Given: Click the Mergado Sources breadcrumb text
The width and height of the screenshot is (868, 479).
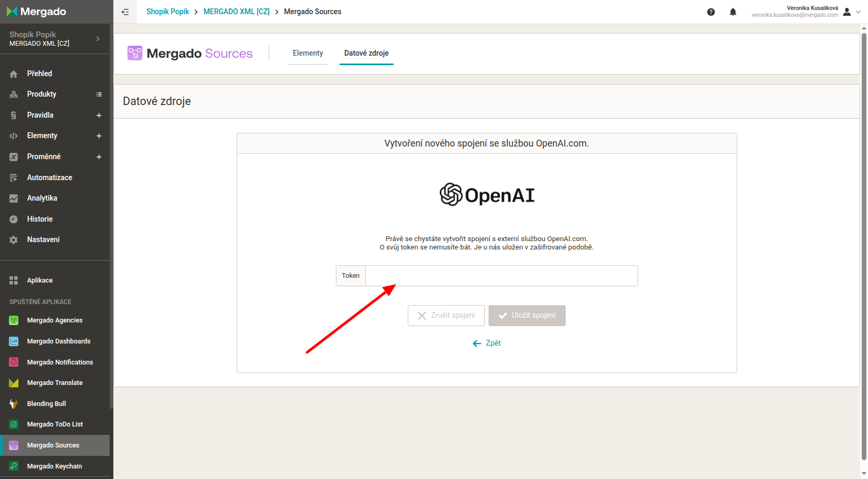Looking at the screenshot, I should pyautogui.click(x=313, y=12).
